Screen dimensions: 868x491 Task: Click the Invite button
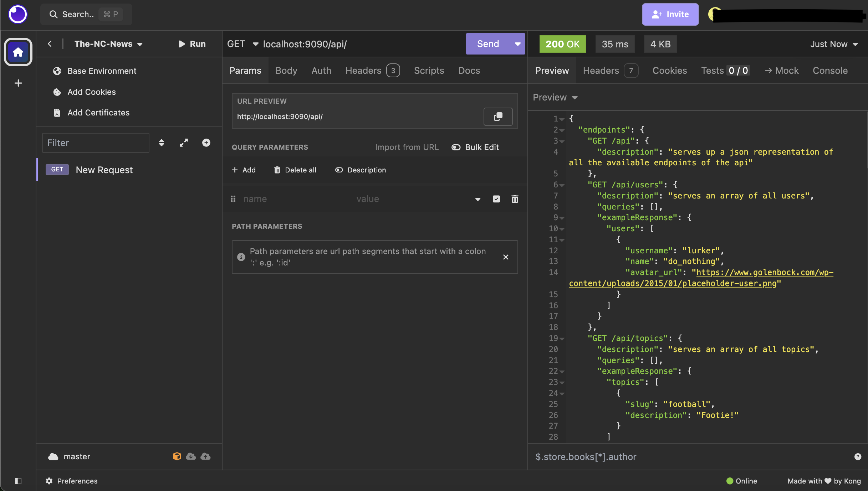[x=670, y=14]
